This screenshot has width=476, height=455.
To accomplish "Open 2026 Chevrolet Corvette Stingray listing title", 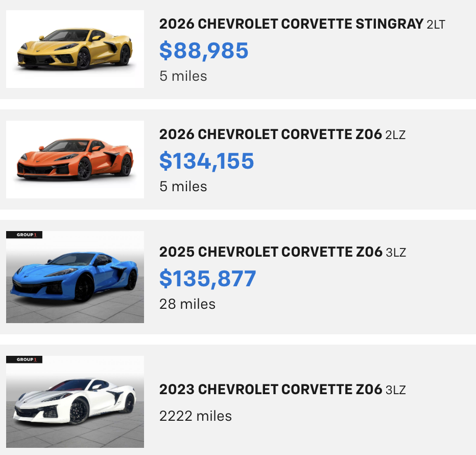I will point(291,24).
